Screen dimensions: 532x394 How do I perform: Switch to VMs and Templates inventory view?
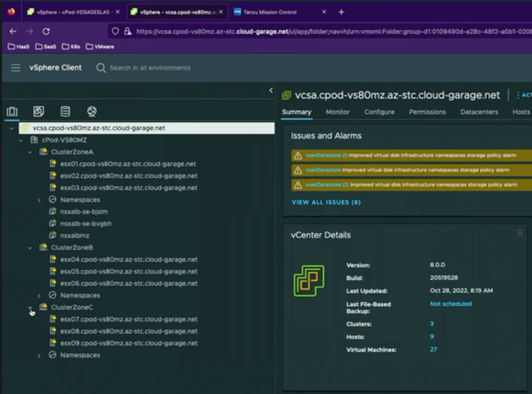click(39, 111)
